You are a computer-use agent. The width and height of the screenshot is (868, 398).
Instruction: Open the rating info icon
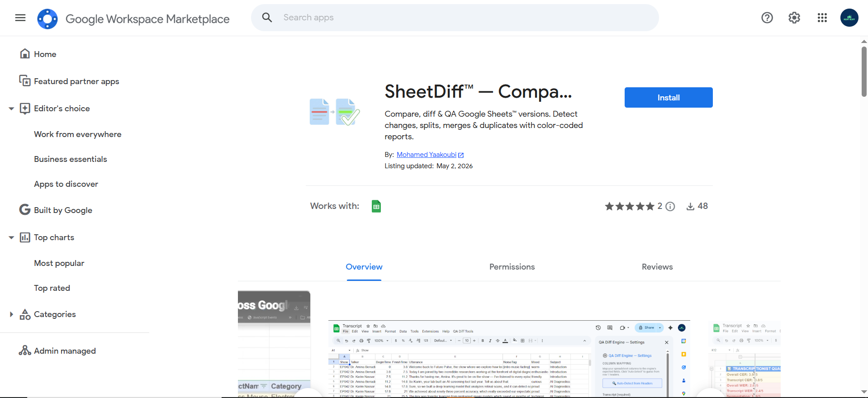tap(670, 207)
